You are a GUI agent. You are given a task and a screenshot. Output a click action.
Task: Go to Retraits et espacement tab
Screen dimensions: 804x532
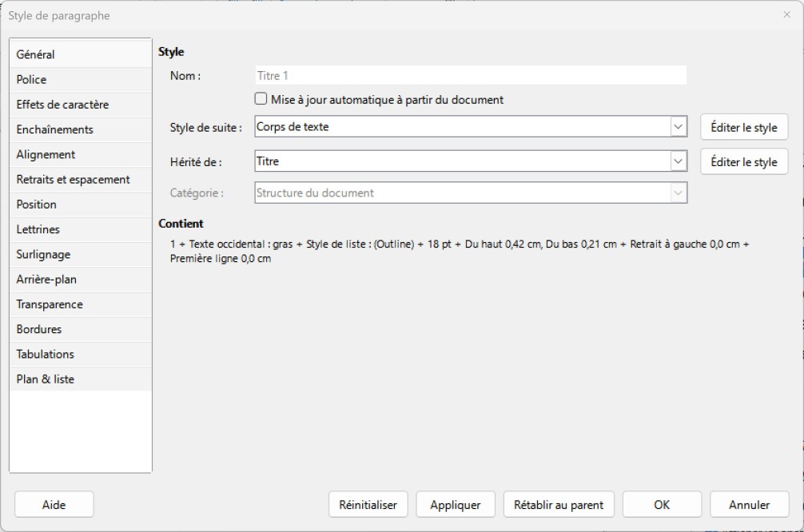point(73,180)
